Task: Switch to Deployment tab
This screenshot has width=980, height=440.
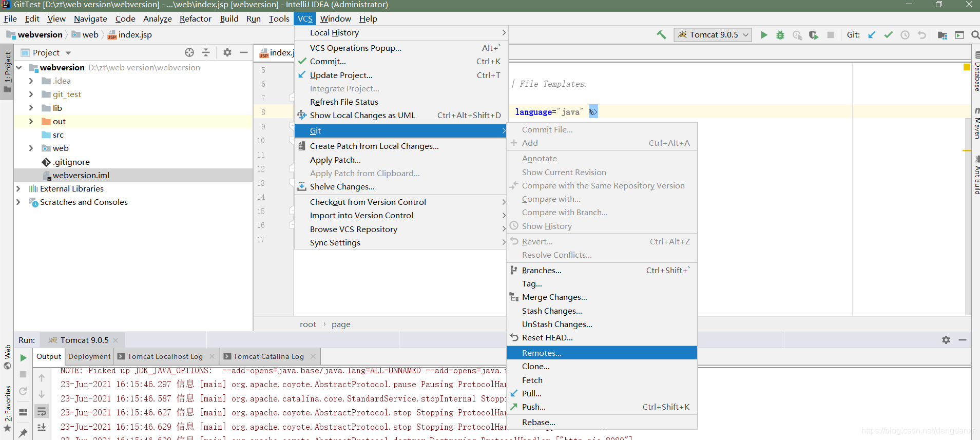Action: click(x=89, y=356)
